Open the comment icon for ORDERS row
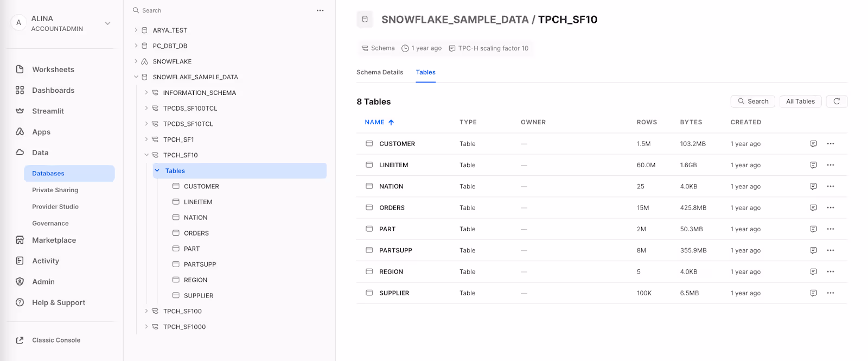868x361 pixels. coord(813,208)
